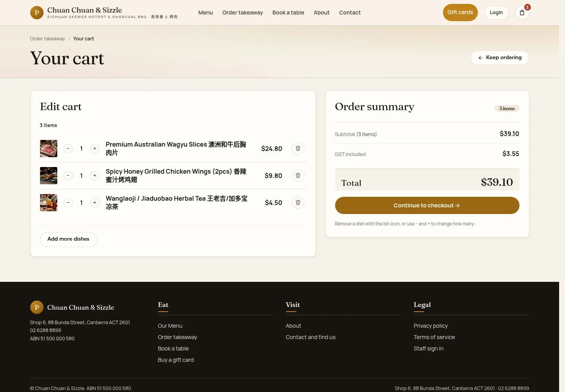Screen dimensions: 565x392
Task: Open Book a table footer link
Action: [173, 348]
